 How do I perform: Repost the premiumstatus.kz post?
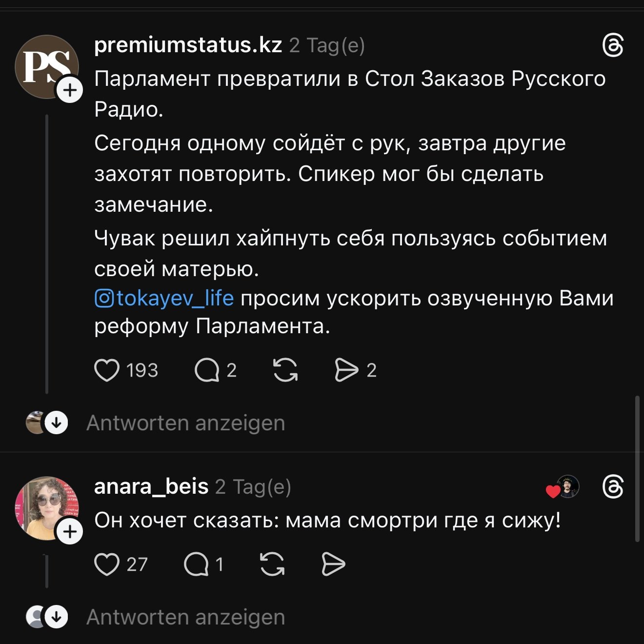[285, 370]
